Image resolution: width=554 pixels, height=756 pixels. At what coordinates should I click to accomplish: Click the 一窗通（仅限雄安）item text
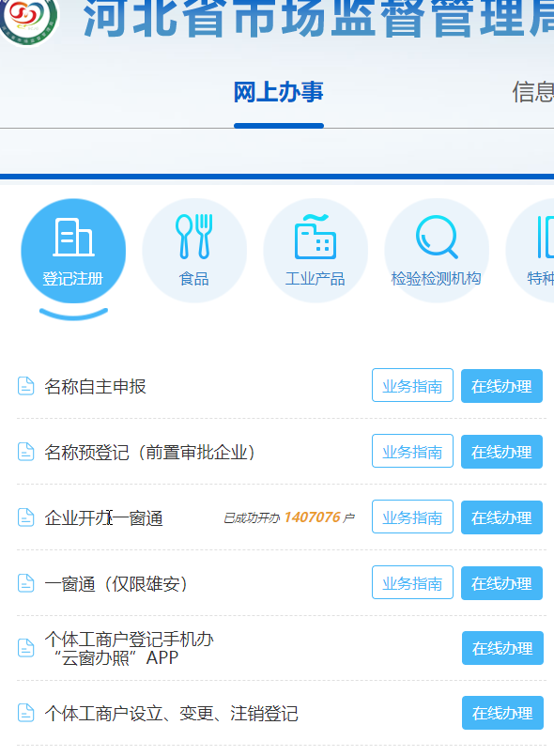click(115, 584)
